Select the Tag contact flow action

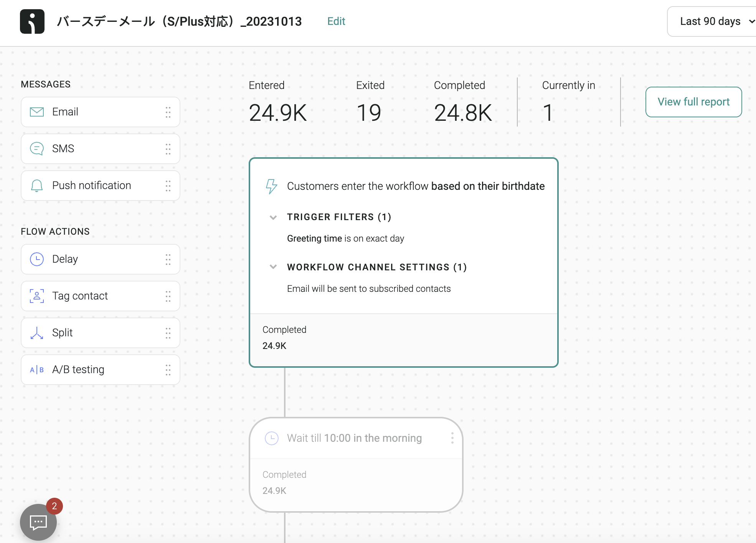tap(101, 296)
